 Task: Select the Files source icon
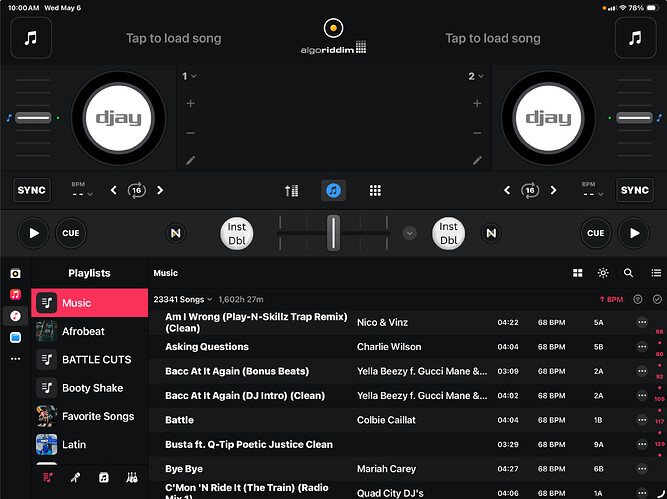(x=15, y=337)
